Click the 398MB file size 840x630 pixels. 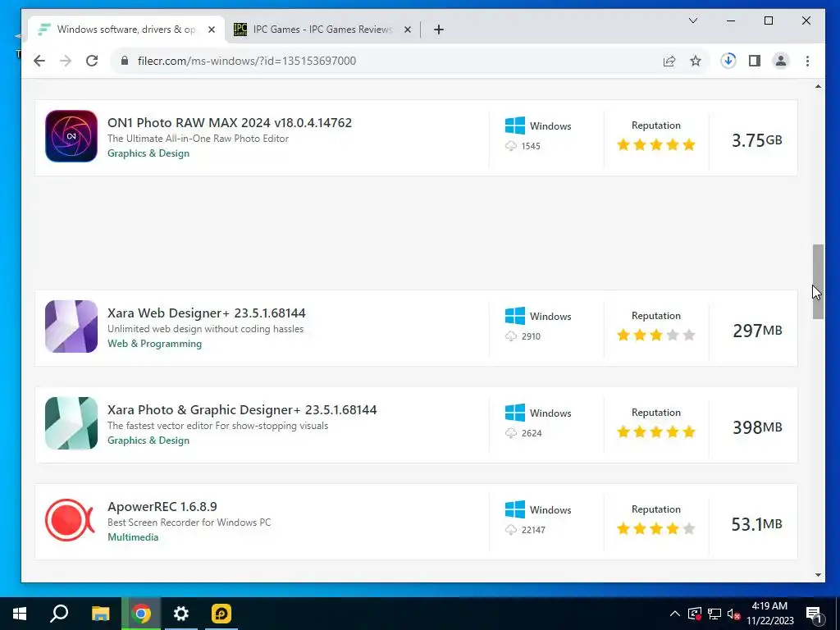[757, 427]
